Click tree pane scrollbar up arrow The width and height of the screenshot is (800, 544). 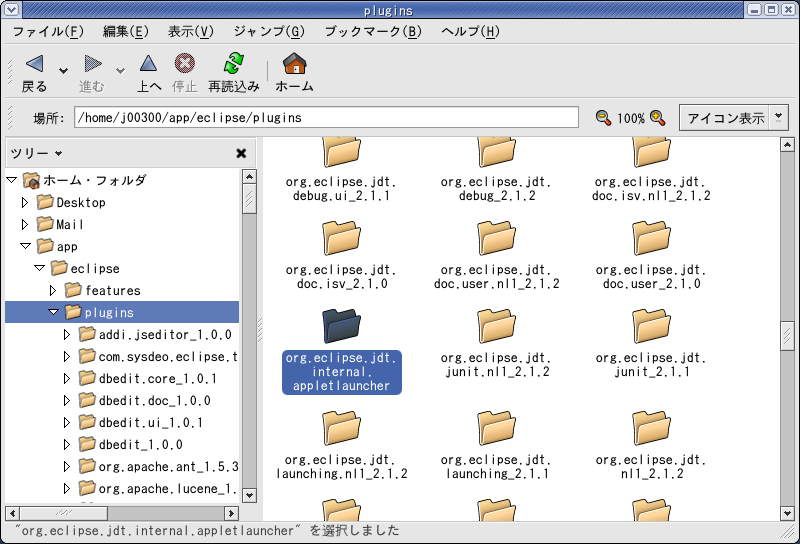[x=249, y=177]
